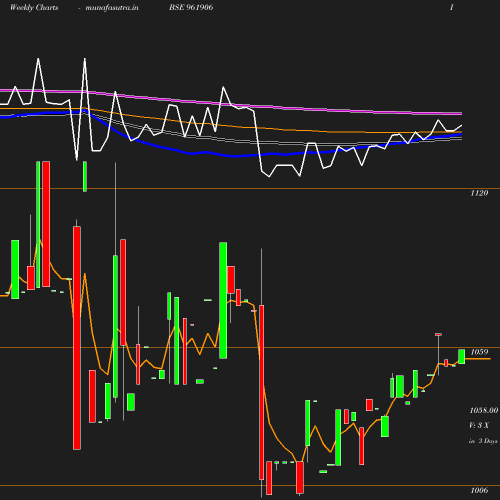Image resolution: width=500 pixels, height=500 pixels.
Task: Click the 'munafasutra.in' text
Action: [x=112, y=7]
